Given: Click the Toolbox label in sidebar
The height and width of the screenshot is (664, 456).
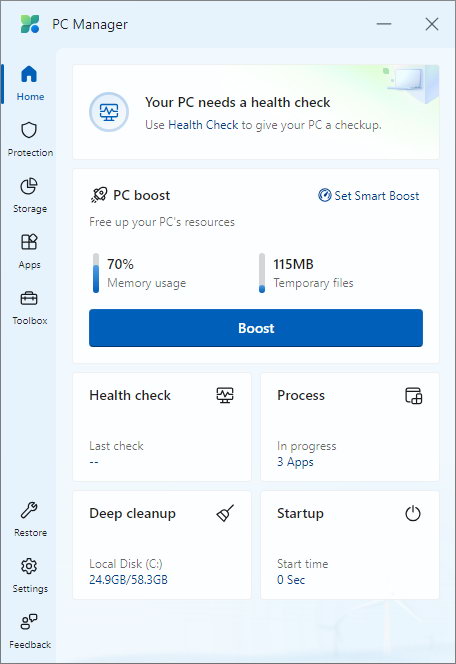Looking at the screenshot, I should coord(30,321).
